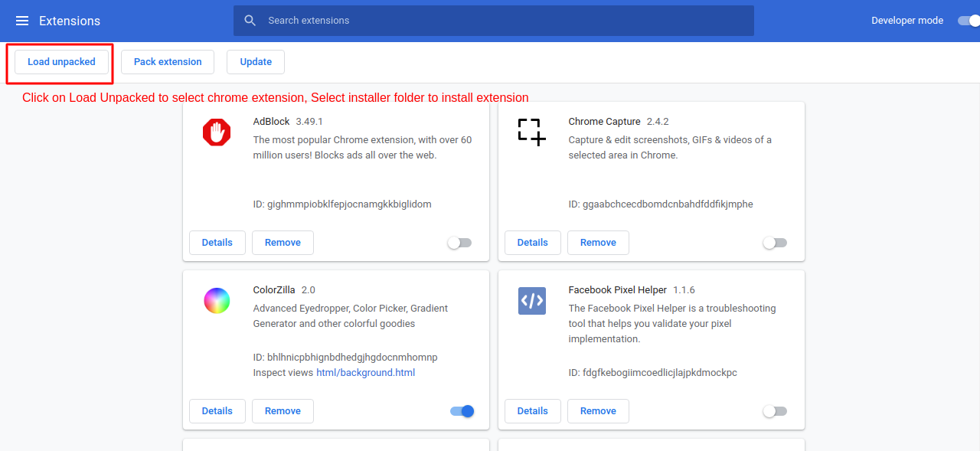Click the ColorZilla rainbow icon
The height and width of the screenshot is (451, 980).
coord(217,301)
